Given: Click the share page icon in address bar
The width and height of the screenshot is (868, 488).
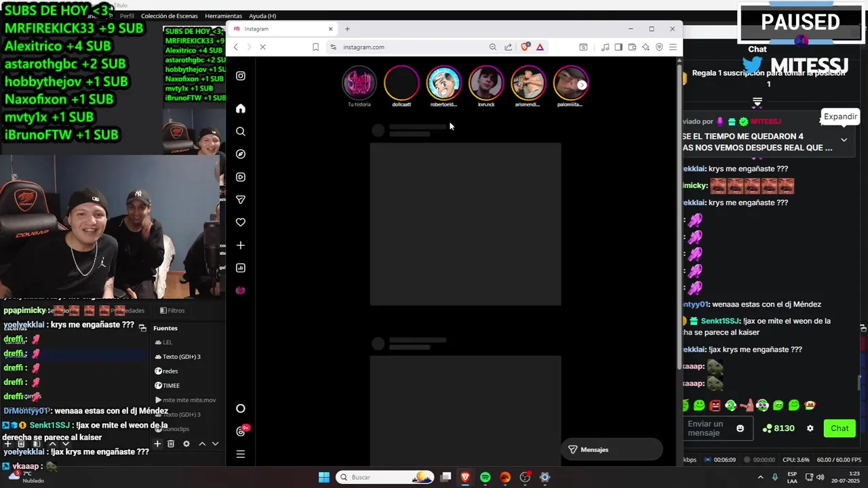Looking at the screenshot, I should click(508, 47).
